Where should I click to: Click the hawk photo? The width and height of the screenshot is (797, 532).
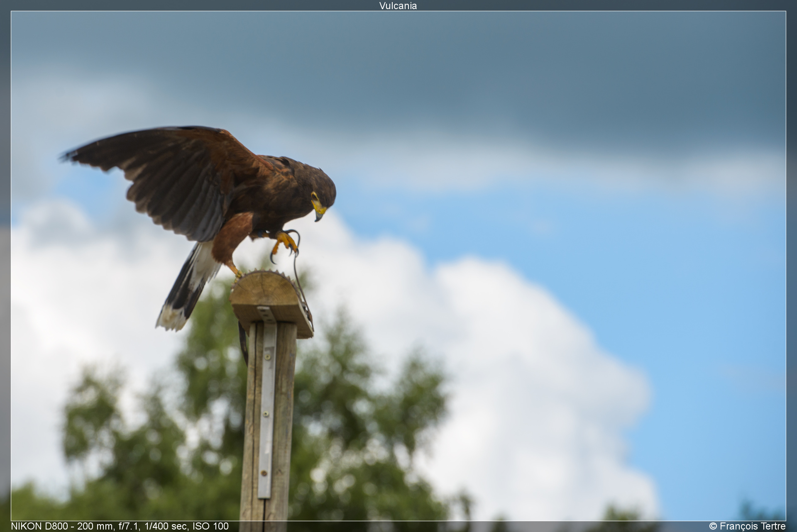click(x=398, y=266)
